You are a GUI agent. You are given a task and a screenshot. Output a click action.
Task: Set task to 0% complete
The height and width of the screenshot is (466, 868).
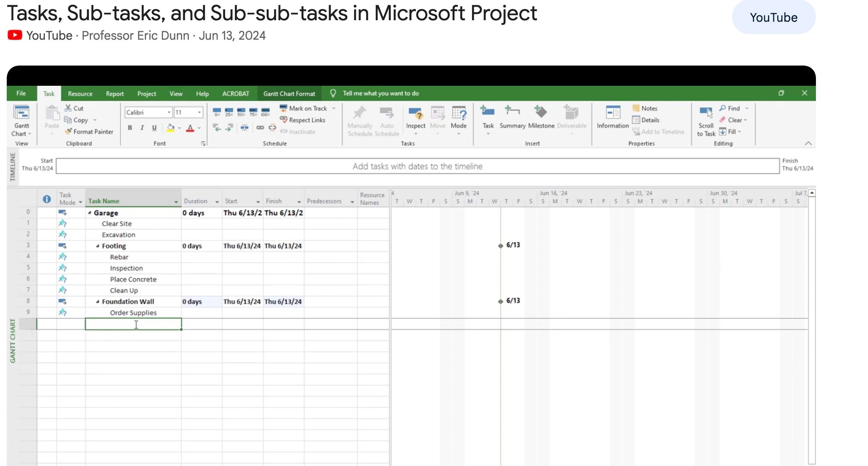coord(217,112)
